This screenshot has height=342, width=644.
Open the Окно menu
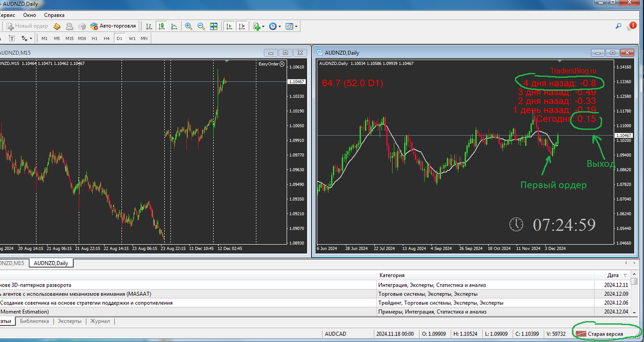29,15
